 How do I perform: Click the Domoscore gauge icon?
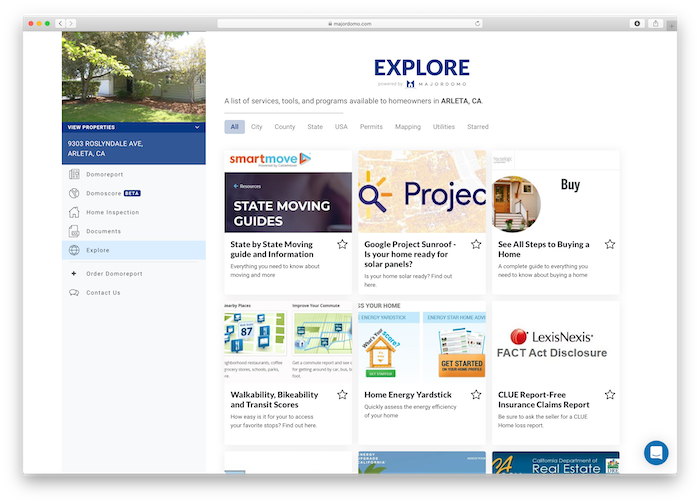point(74,193)
